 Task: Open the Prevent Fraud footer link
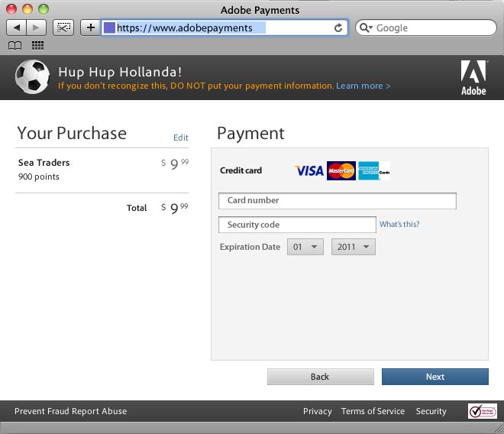point(42,411)
